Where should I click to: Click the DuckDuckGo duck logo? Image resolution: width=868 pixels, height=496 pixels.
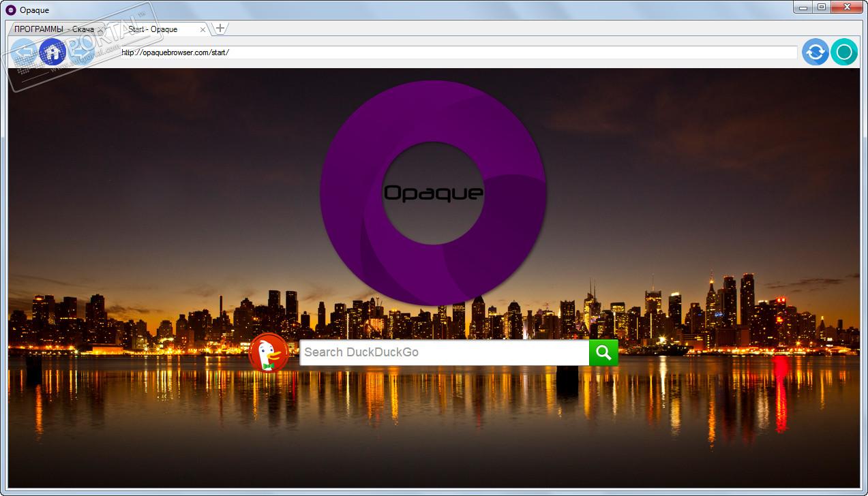[269, 353]
